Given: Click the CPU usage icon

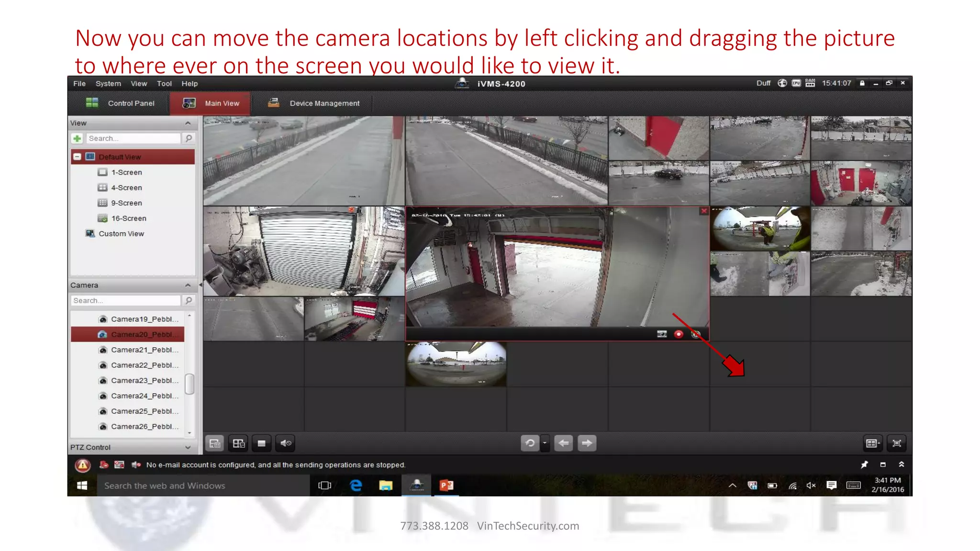Looking at the screenshot, I should tap(796, 83).
